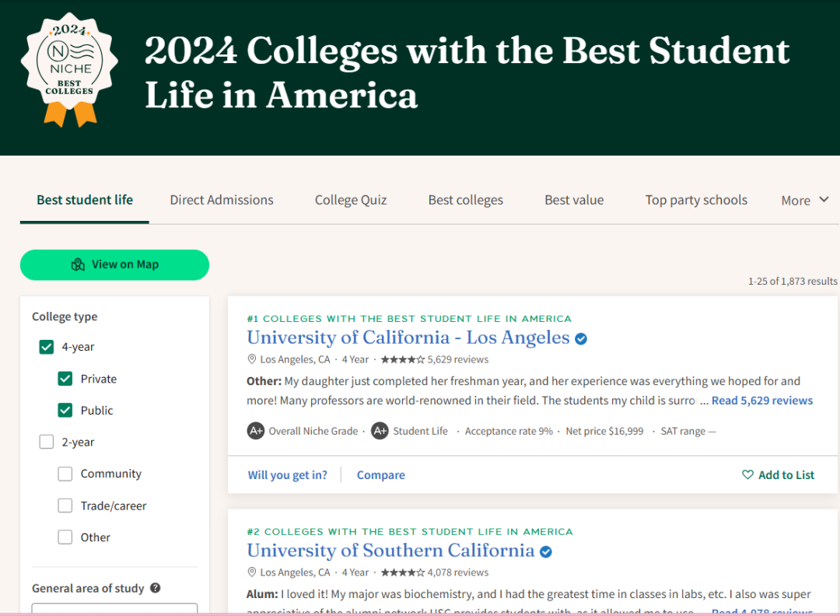Click the star rating for UCLA
The height and width of the screenshot is (616, 840).
[x=402, y=359]
